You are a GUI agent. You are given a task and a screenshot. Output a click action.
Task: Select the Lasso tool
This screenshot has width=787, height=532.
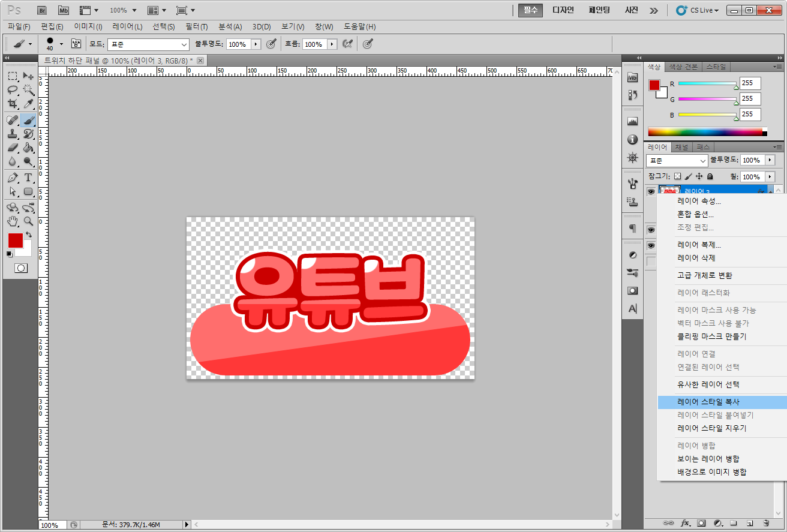point(13,90)
